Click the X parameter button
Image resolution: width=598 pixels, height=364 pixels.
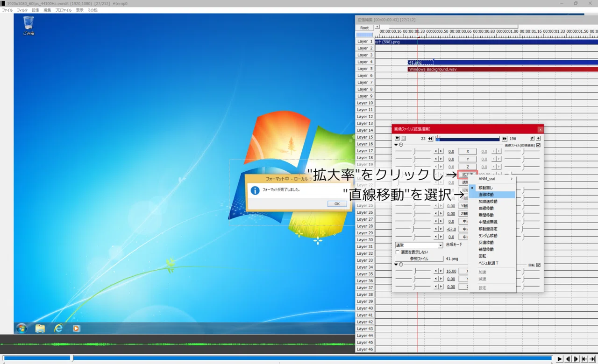(468, 151)
